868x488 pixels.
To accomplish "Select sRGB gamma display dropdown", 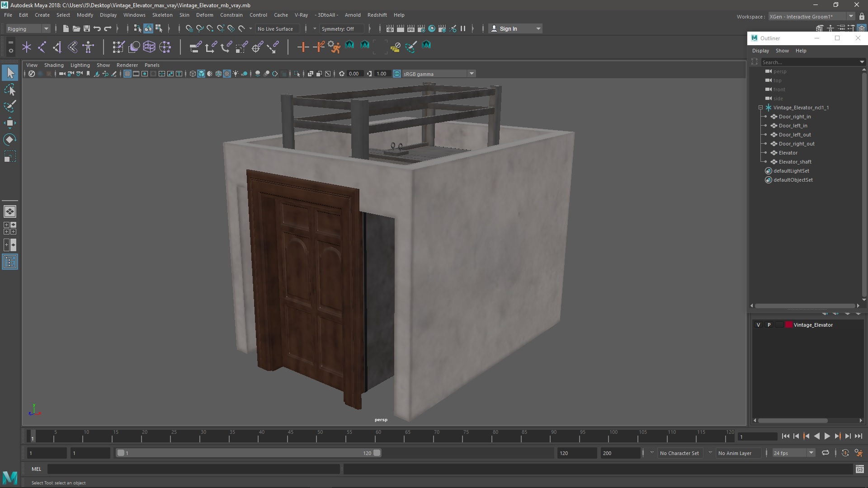I will pyautogui.click(x=438, y=73).
